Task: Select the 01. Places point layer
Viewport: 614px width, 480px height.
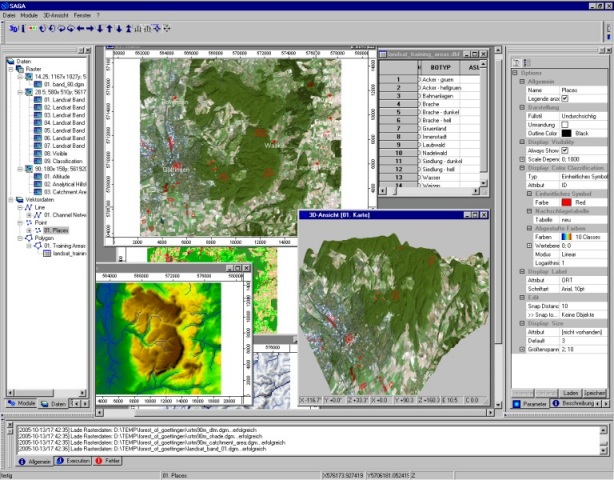Action: tap(56, 230)
